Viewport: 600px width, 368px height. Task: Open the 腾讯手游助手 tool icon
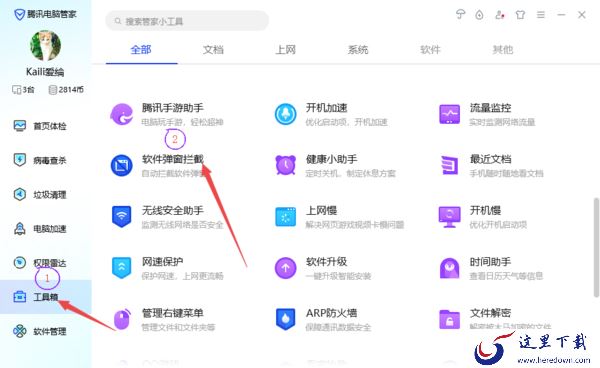pyautogui.click(x=122, y=114)
